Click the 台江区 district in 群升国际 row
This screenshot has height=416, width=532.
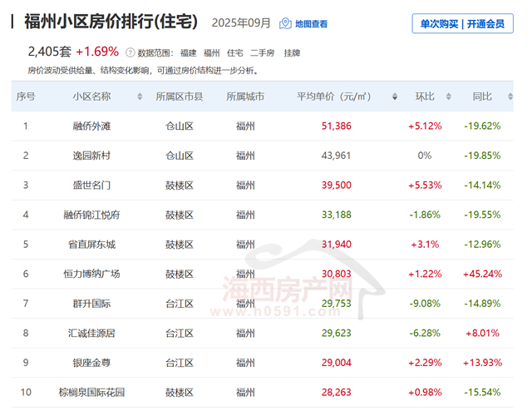179,304
